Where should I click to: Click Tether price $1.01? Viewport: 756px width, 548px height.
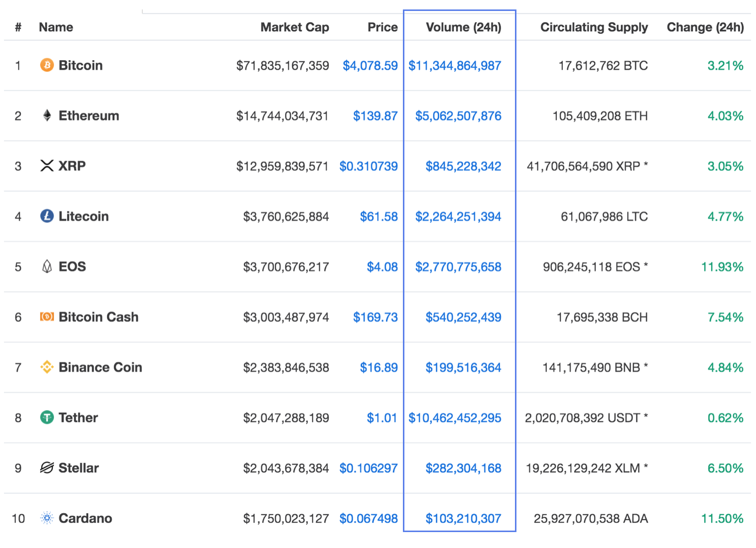(x=382, y=417)
